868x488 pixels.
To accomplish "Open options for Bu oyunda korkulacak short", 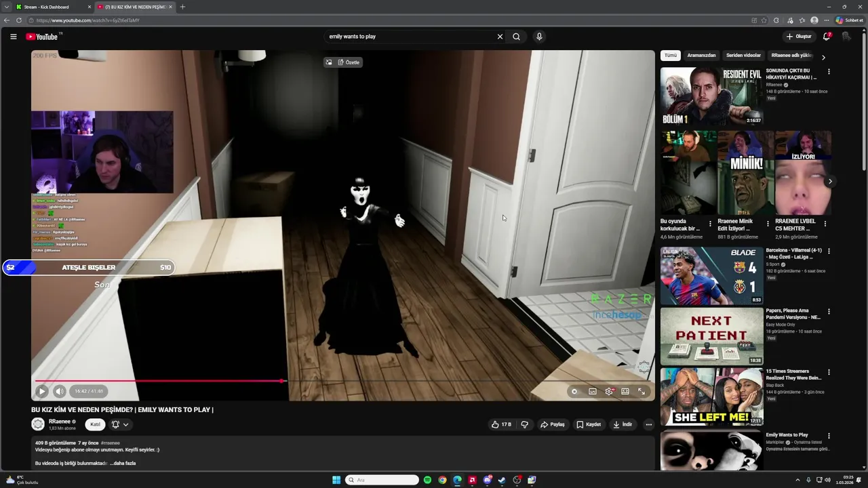I will pos(711,224).
